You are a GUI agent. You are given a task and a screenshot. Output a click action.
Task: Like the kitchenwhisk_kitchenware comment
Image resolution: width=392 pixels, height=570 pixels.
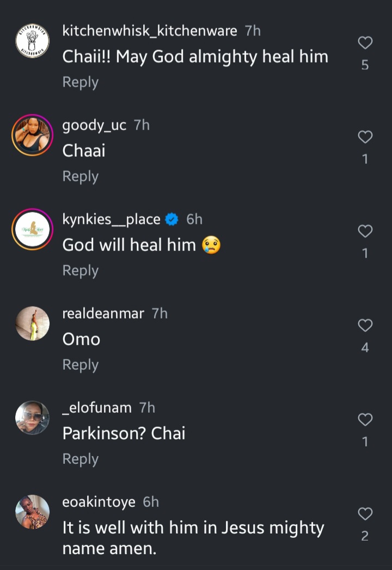click(x=365, y=43)
